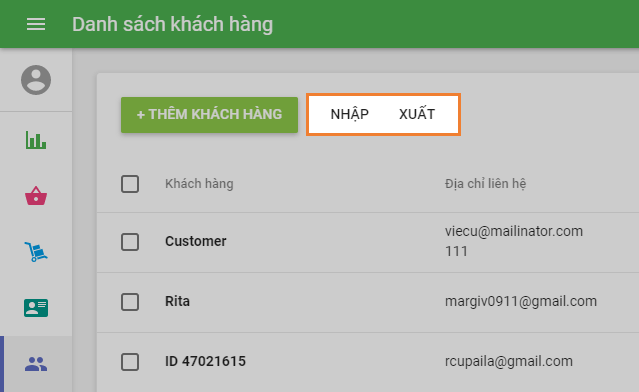Screen dimensions: 639x392
Task: Tick the checkbox for ID 47021615 row
Action: (x=130, y=362)
